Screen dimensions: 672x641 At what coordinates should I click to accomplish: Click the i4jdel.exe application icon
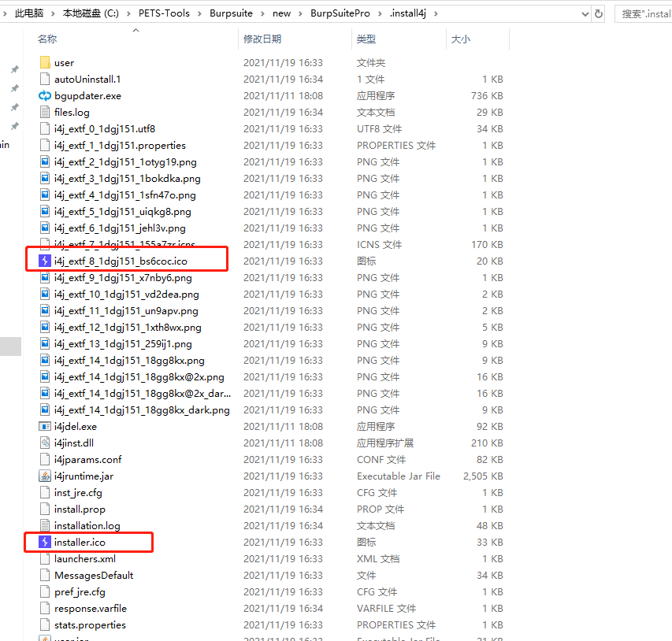point(45,426)
